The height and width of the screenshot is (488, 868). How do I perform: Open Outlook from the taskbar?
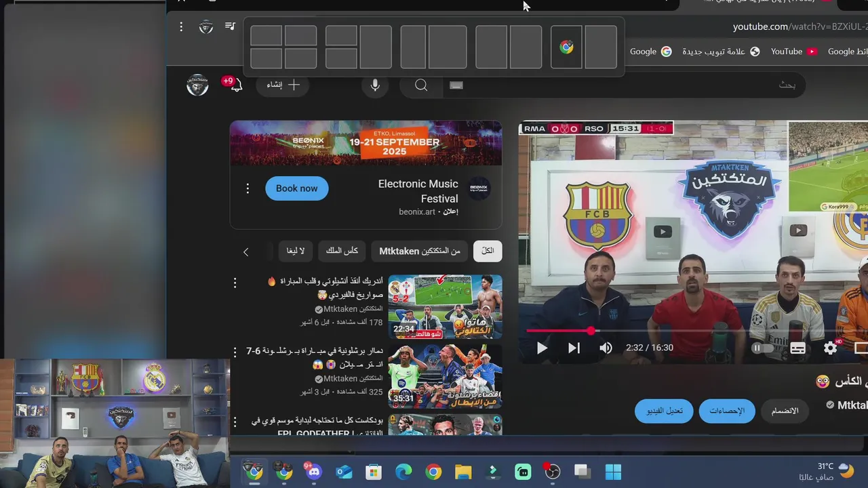344,472
